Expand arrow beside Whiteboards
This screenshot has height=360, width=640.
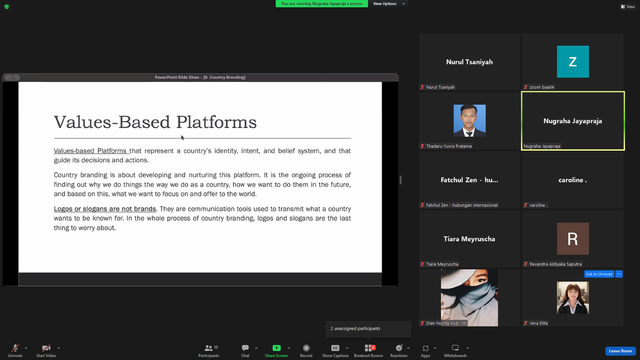(x=467, y=348)
